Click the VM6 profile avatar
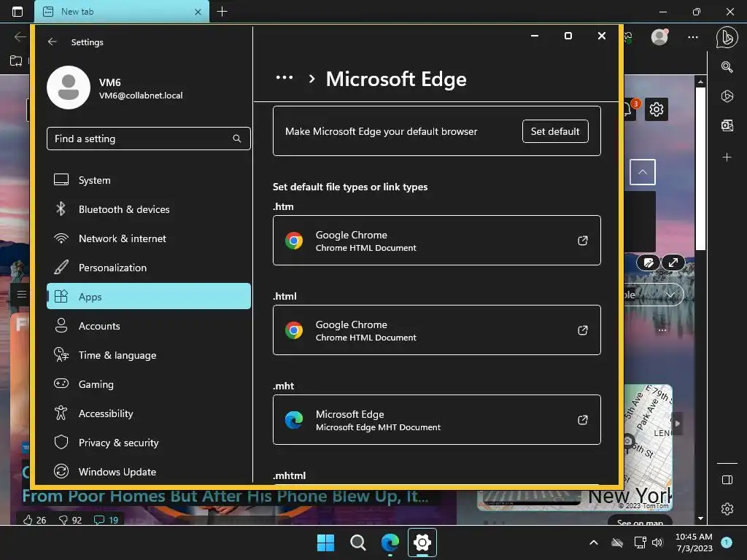This screenshot has height=560, width=747. coord(69,87)
